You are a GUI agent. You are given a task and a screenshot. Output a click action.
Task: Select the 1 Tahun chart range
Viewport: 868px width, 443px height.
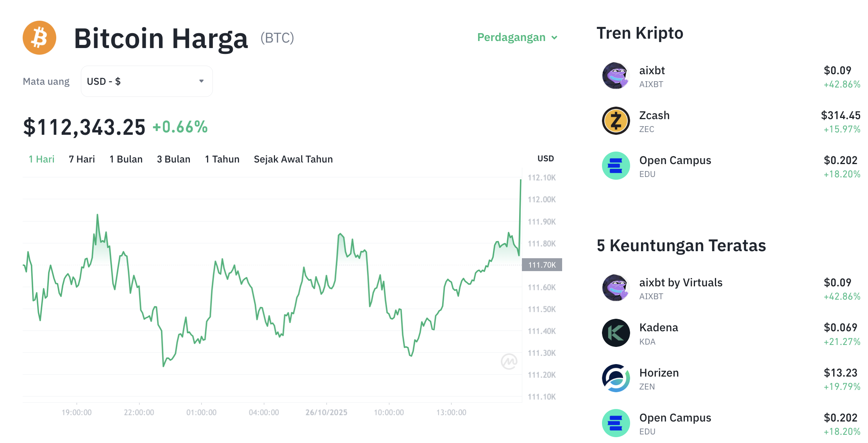coord(222,159)
